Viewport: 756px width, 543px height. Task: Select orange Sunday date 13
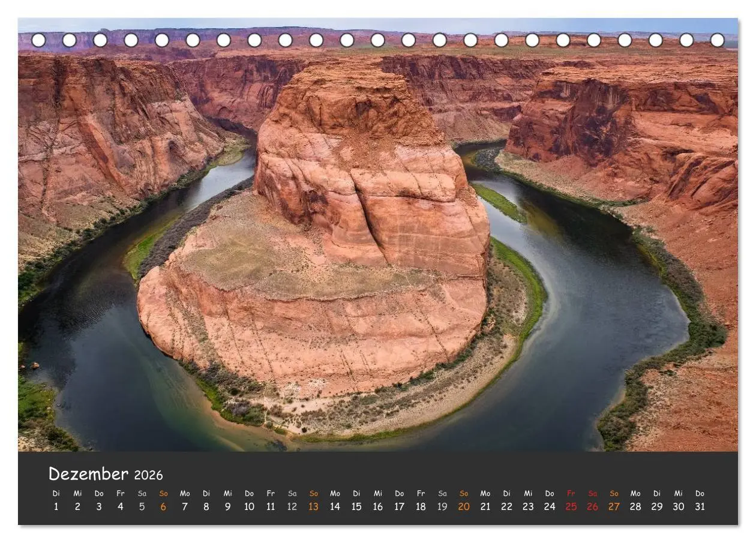(x=314, y=506)
